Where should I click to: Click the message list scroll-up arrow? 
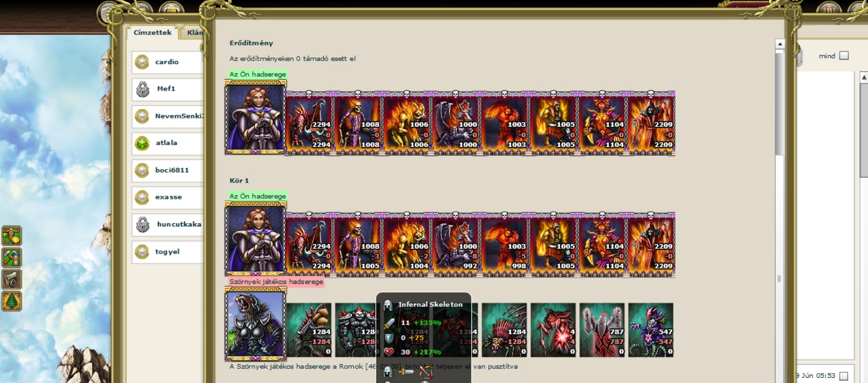coord(864,77)
